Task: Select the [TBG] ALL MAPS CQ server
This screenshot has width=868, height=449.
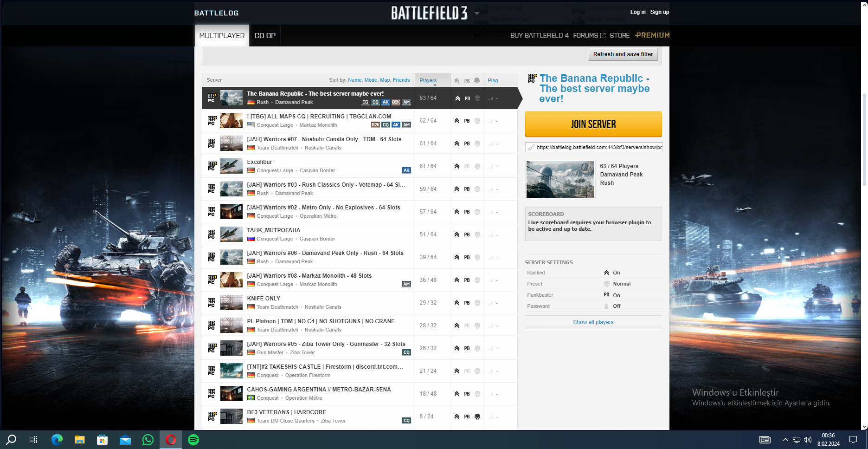Action: (x=360, y=121)
